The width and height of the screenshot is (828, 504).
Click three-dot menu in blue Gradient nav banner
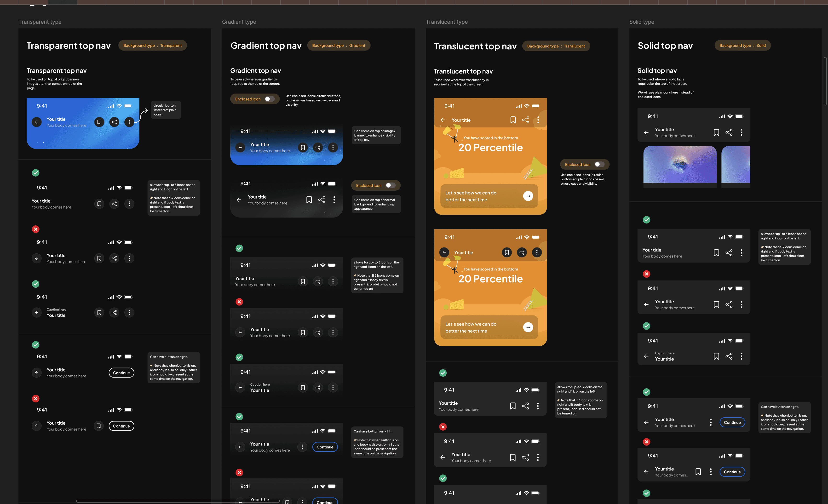pos(333,147)
